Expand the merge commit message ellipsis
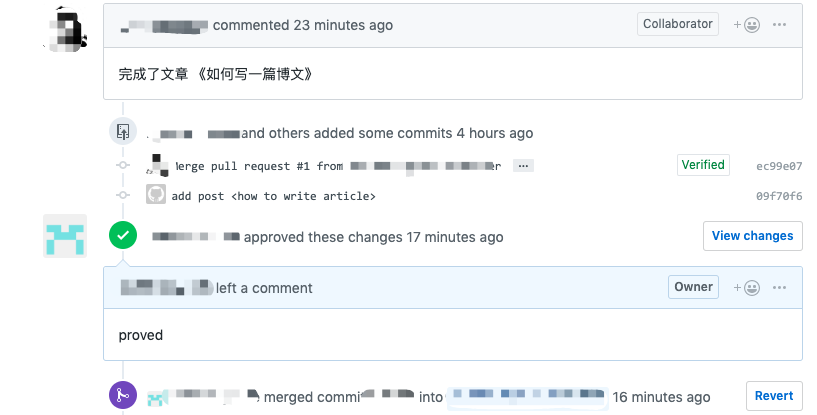Screen dimensions: 817x415 click(x=524, y=166)
